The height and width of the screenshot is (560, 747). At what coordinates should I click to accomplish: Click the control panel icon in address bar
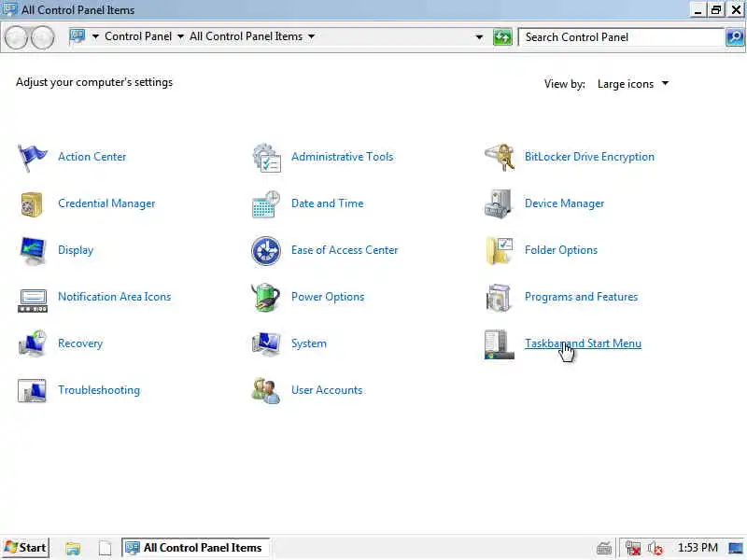(78, 36)
